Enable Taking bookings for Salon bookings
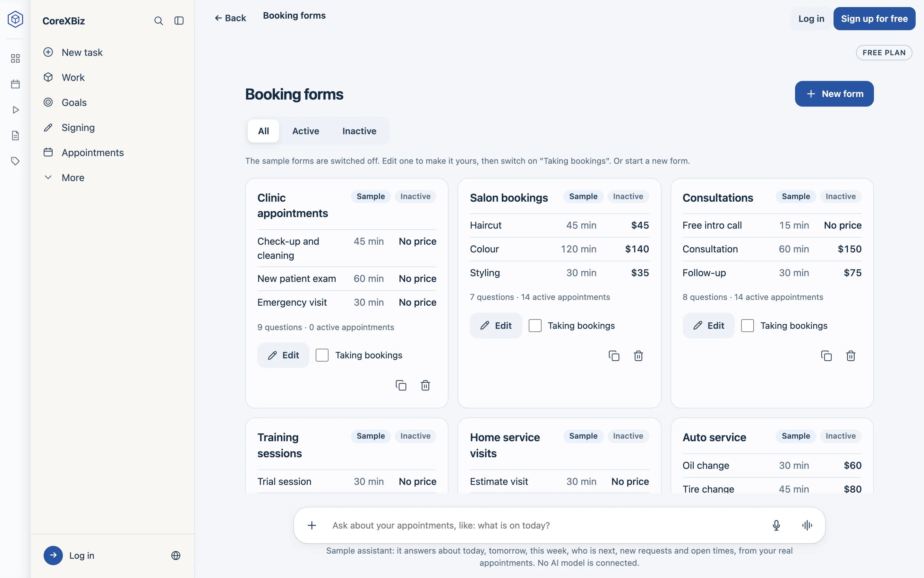The image size is (924, 578). [x=535, y=326]
